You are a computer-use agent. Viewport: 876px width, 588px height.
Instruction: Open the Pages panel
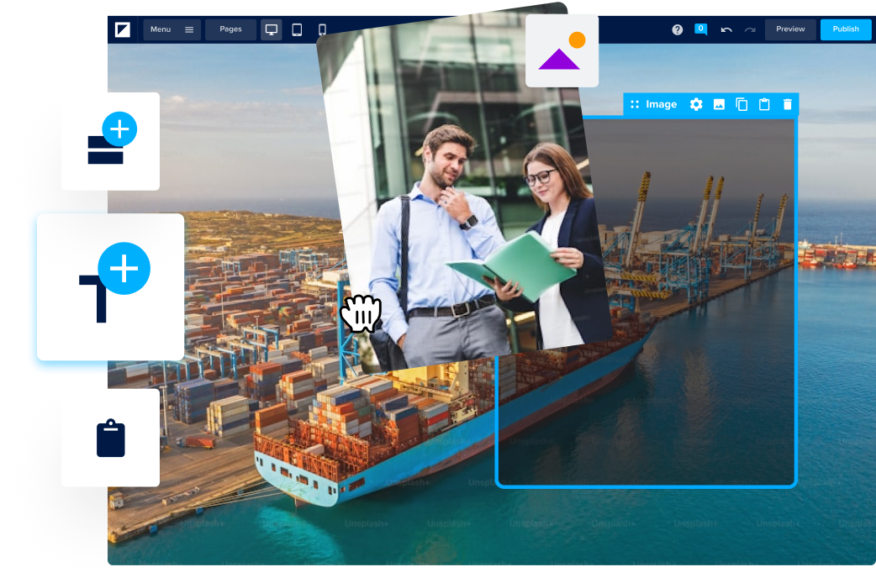coord(230,29)
